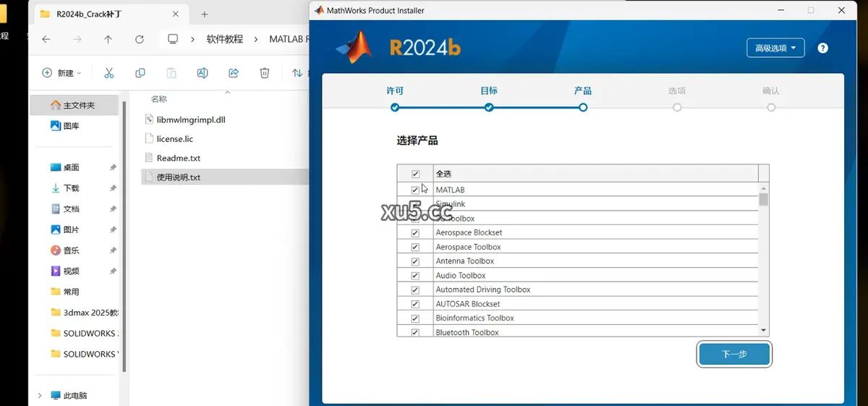Click the 使用说明.txt file icon
This screenshot has height=406, width=868.
150,177
